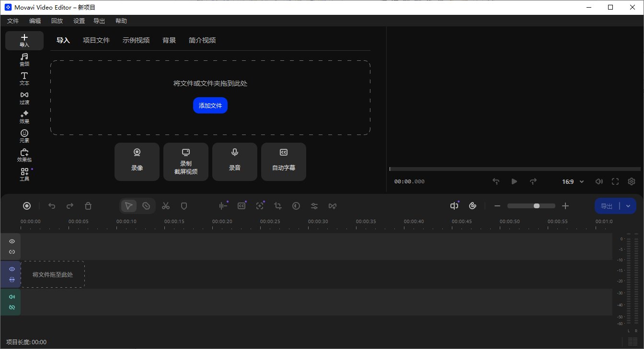Image resolution: width=644 pixels, height=349 pixels.
Task: Step forward one frame in preview
Action: pyautogui.click(x=533, y=181)
